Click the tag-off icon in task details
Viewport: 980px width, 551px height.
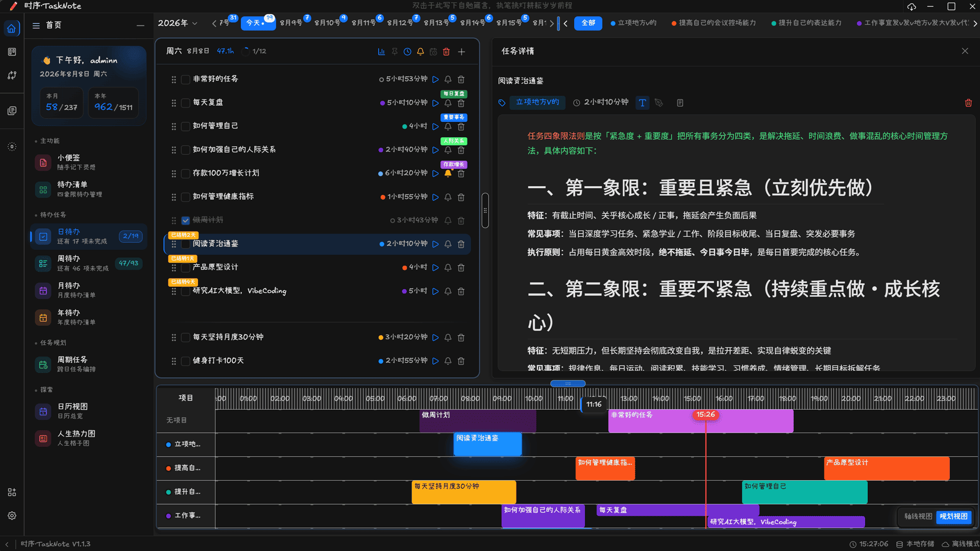[x=659, y=103]
